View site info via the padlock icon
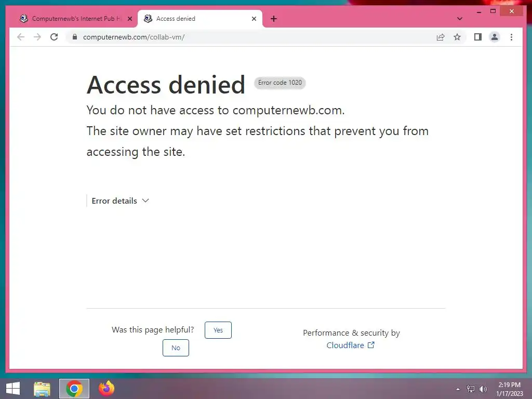Image resolution: width=532 pixels, height=399 pixels. click(75, 37)
